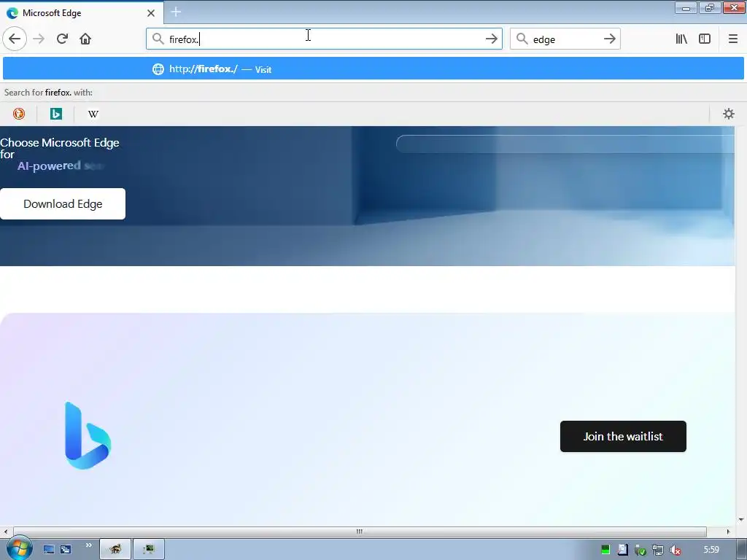Click the second taskbar application button

pyautogui.click(x=149, y=550)
